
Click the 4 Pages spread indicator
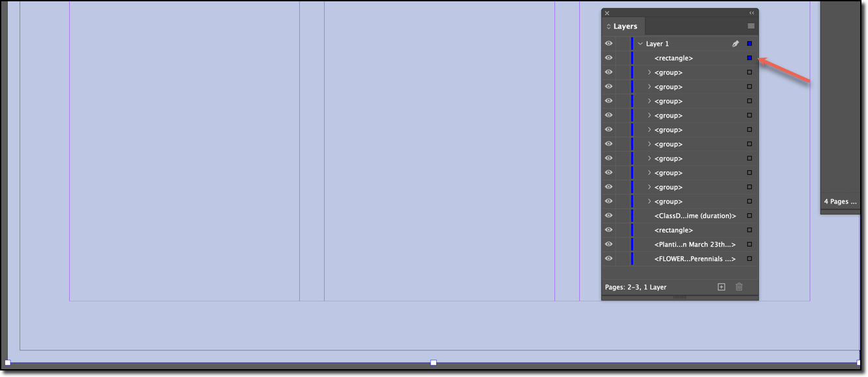click(x=839, y=201)
